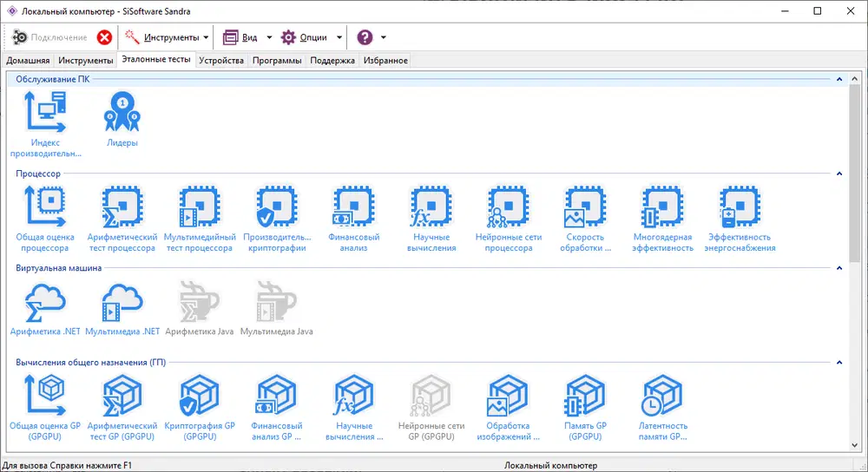The height and width of the screenshot is (472, 868).
Task: Open the Опции dropdown arrow
Action: click(x=339, y=37)
